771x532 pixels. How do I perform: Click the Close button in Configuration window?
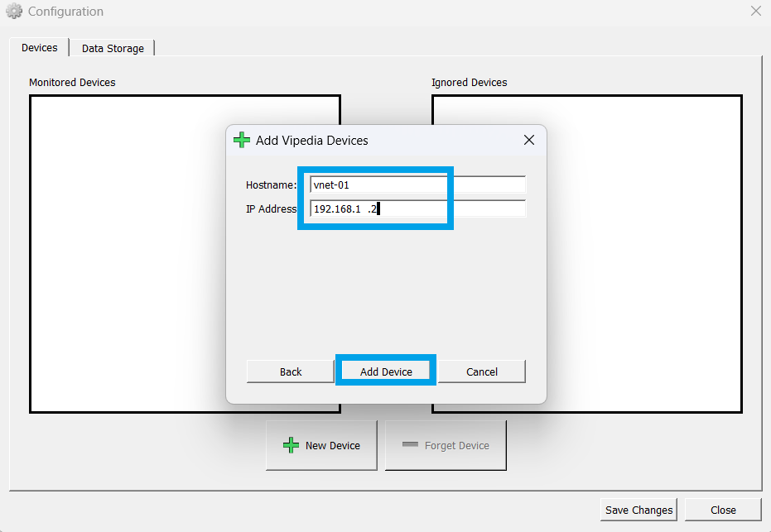click(x=723, y=510)
